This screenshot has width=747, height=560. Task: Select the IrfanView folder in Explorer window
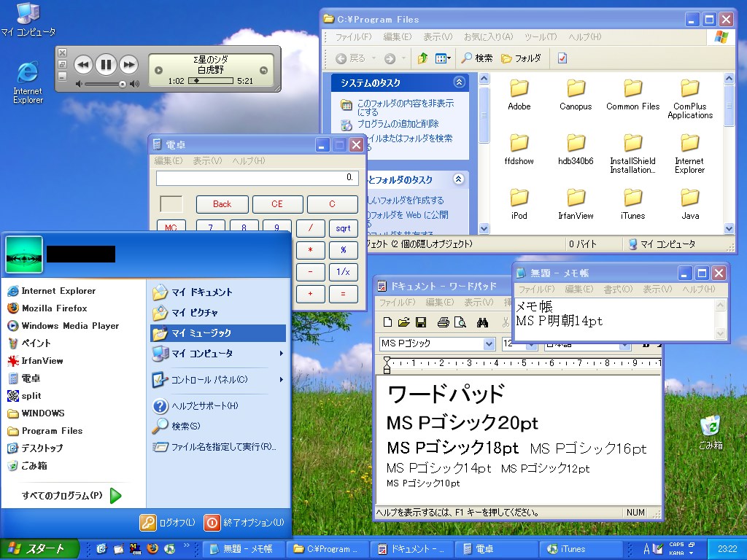pos(576,204)
